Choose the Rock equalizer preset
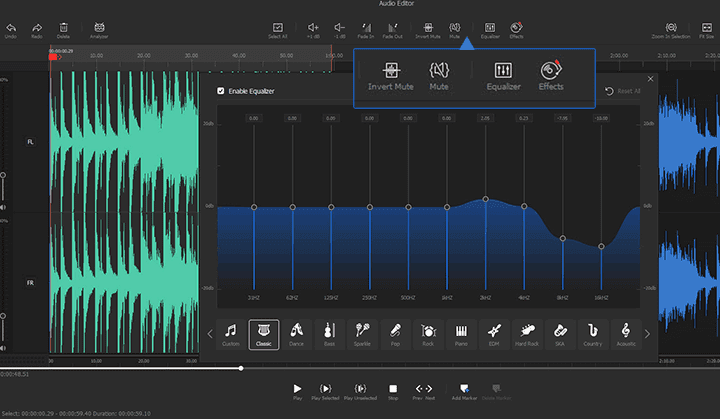Viewport: 720px width, 419px height. tap(428, 333)
